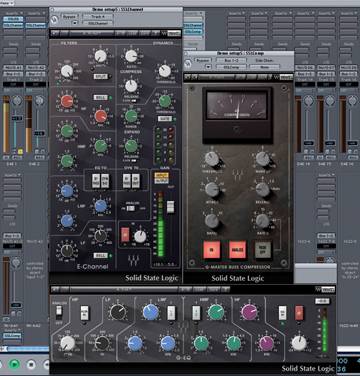Open the Bus 1-2 selector in compressor window
Image resolution: width=360 pixels, height=376 pixels.
(x=230, y=60)
